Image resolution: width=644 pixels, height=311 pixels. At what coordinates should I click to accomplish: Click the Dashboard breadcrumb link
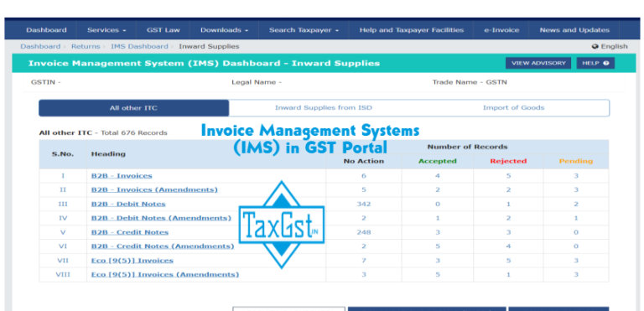tap(40, 46)
